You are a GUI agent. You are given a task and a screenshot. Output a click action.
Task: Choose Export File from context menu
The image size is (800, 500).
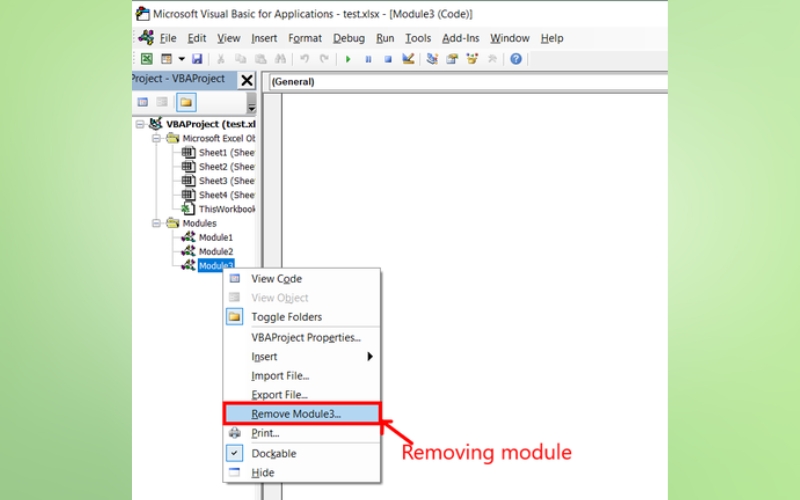point(279,395)
